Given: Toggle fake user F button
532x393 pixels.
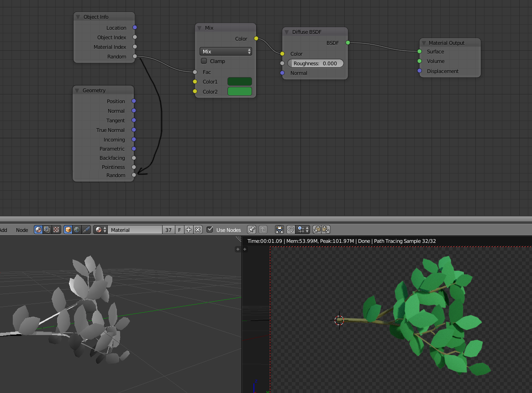Looking at the screenshot, I should [x=179, y=230].
